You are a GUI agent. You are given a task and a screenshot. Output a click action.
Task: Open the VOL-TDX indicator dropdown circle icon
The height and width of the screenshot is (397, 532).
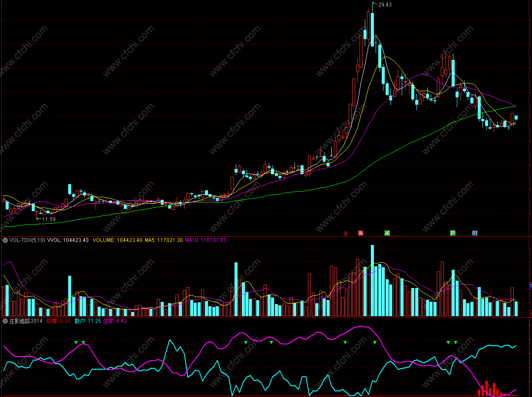(x=5, y=240)
